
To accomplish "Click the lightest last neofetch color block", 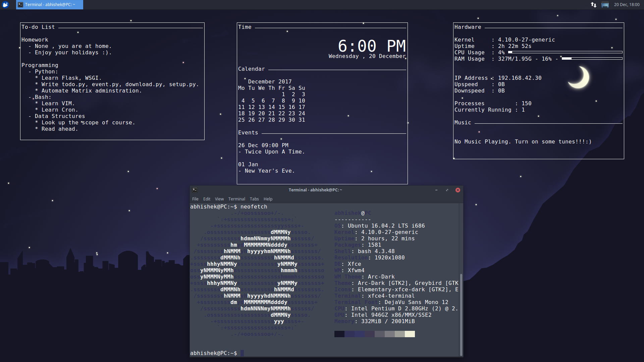I will [x=410, y=334].
